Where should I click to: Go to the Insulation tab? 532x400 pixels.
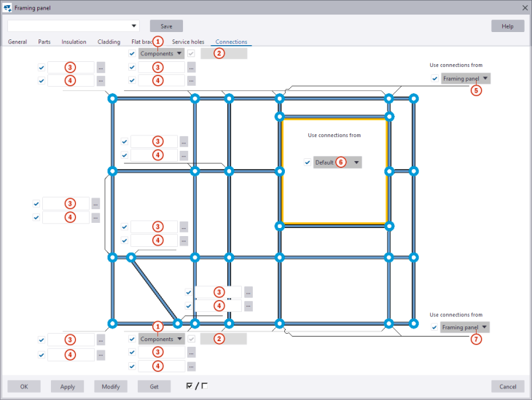click(x=74, y=42)
